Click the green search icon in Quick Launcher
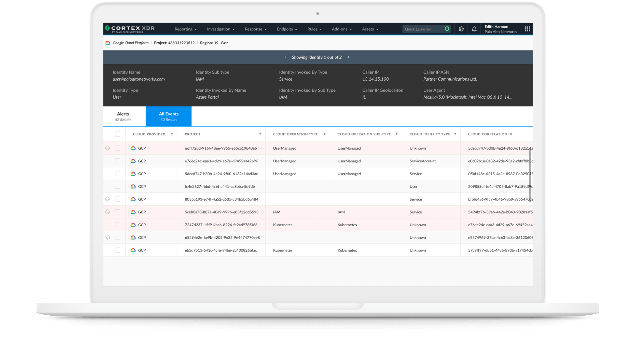The width and height of the screenshot is (624, 364). pyautogui.click(x=447, y=29)
